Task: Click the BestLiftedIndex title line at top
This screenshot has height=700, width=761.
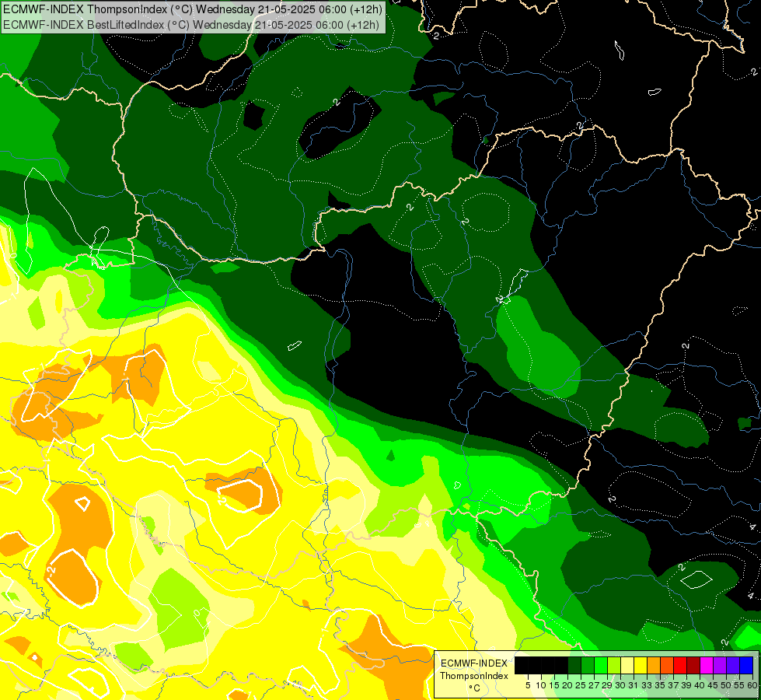Action: tap(190, 25)
